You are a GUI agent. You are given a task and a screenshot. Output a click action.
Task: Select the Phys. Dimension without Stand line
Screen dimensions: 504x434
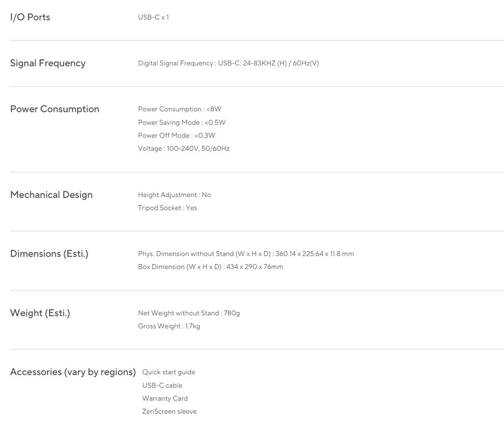pos(246,254)
